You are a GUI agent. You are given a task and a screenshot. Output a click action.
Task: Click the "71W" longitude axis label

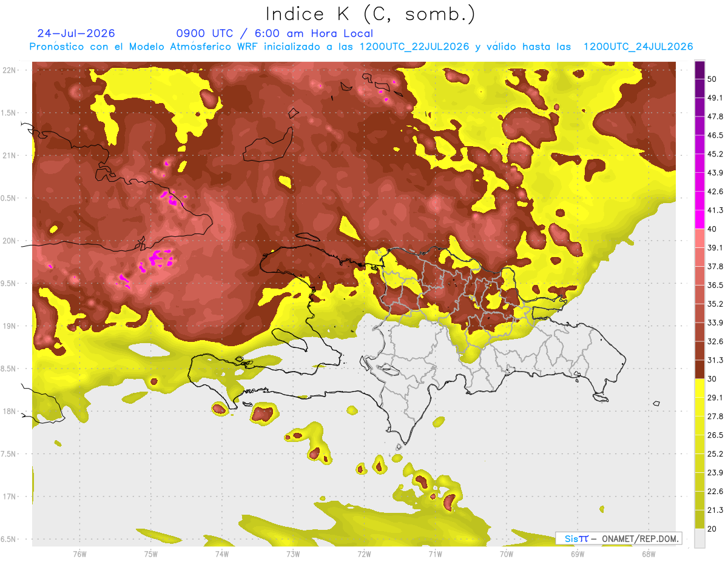tap(435, 555)
